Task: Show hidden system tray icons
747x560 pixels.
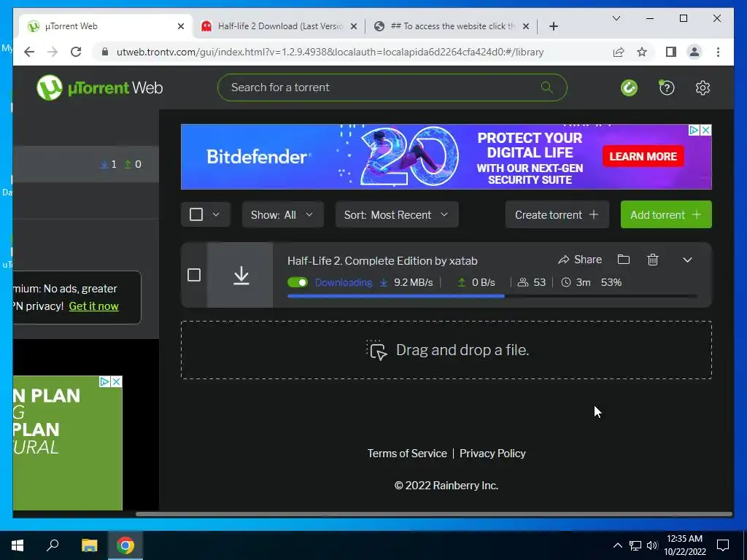Action: pos(617,545)
